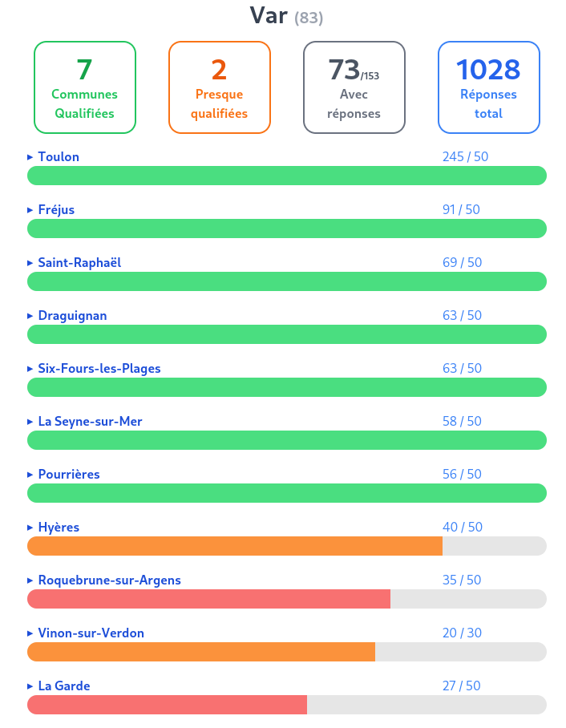Click Toulon's 245 / 50 response count
This screenshot has width=566, height=728.
click(465, 157)
